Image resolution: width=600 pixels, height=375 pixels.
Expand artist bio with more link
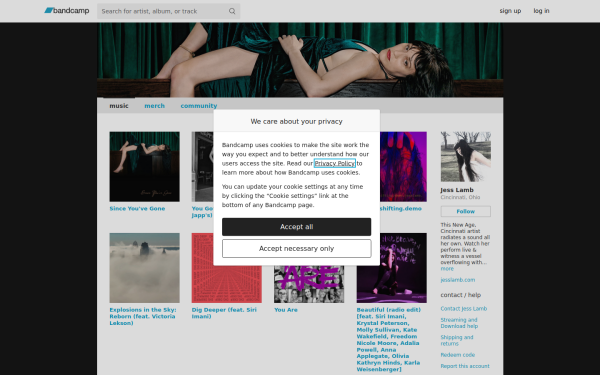[447, 269]
